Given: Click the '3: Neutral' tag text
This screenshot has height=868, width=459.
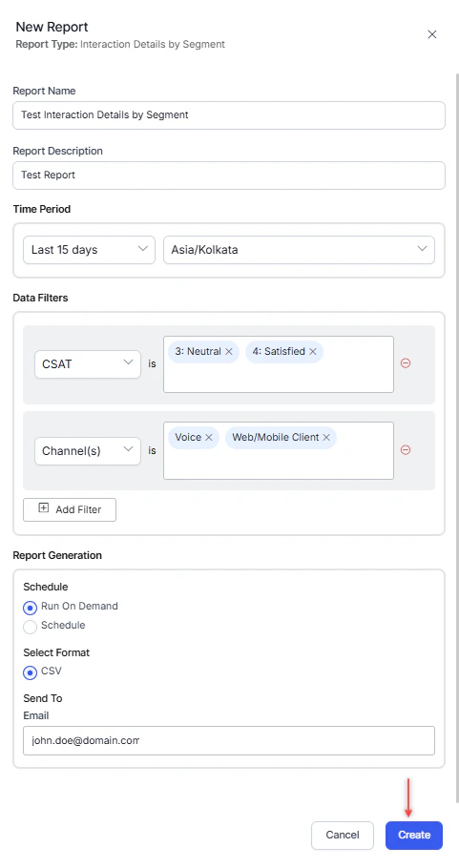Looking at the screenshot, I should click(x=198, y=352).
